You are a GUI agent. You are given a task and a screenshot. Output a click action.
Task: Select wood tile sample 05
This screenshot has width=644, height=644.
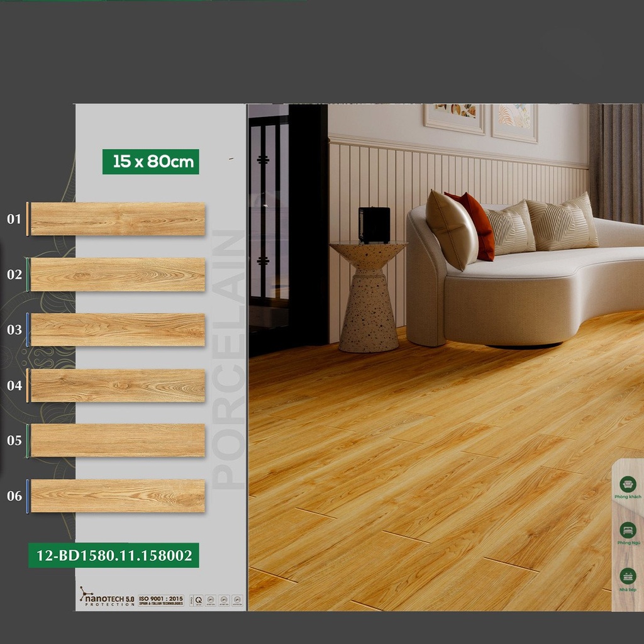point(118,440)
